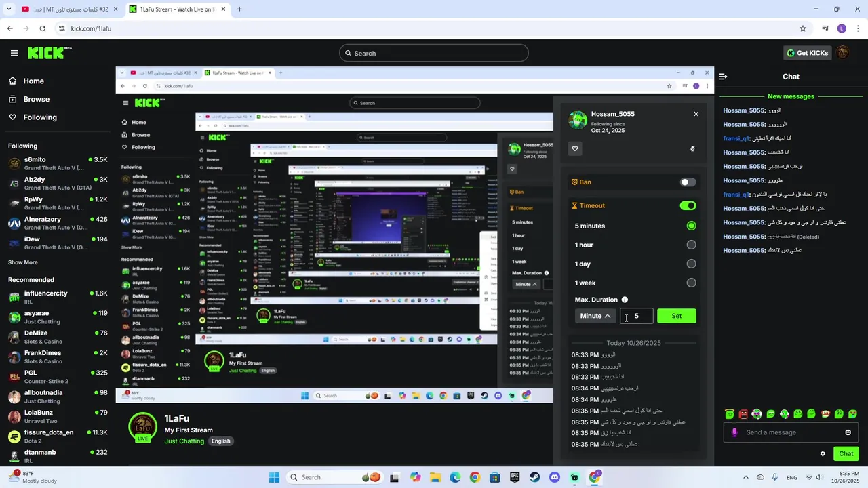Click the green Chat send button

(x=846, y=454)
